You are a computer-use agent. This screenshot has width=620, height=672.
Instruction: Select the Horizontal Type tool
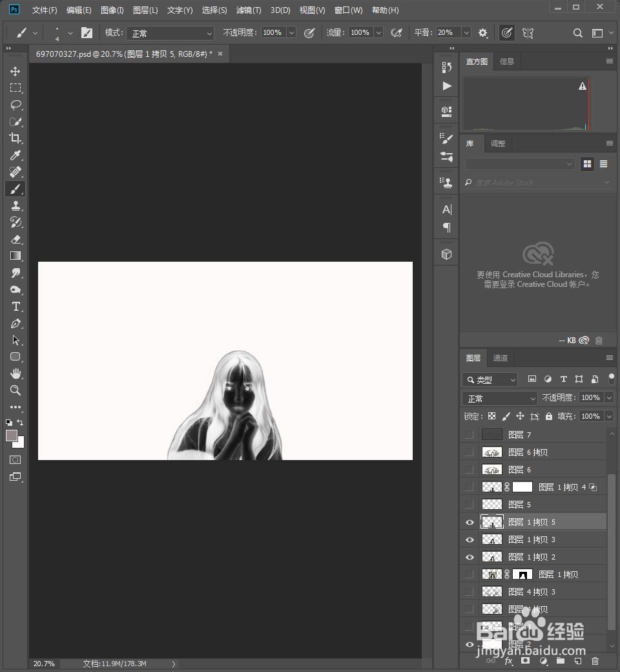(15, 307)
